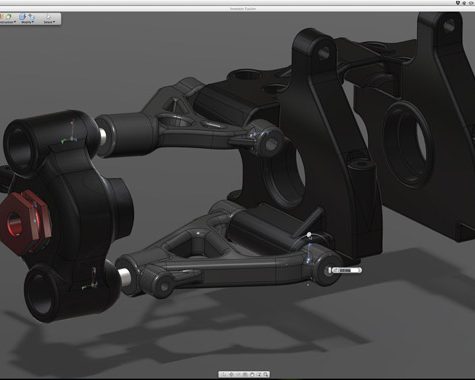Click the white spherical manipulator handle

309,235
